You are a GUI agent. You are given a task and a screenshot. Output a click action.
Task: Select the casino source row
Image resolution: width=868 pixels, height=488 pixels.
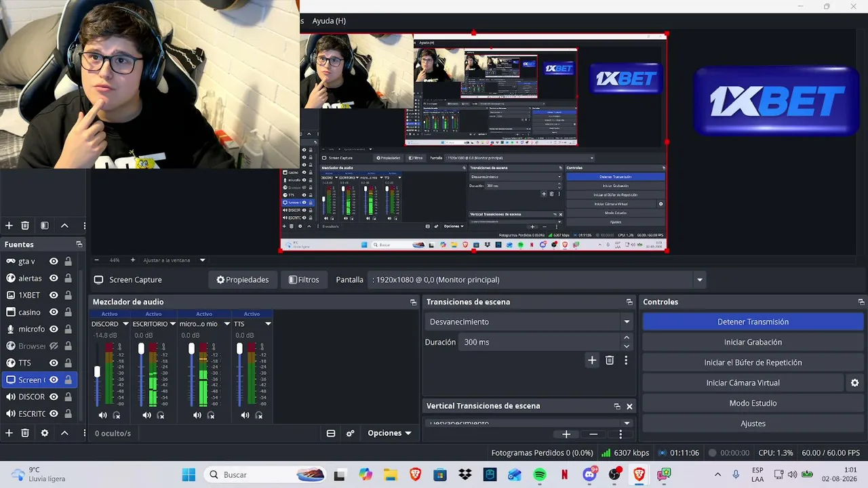coord(39,312)
